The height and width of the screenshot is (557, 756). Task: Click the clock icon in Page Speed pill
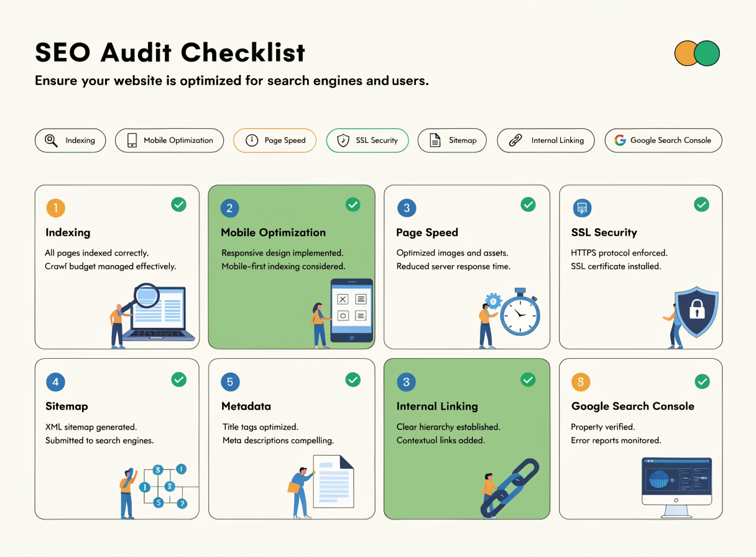point(252,140)
